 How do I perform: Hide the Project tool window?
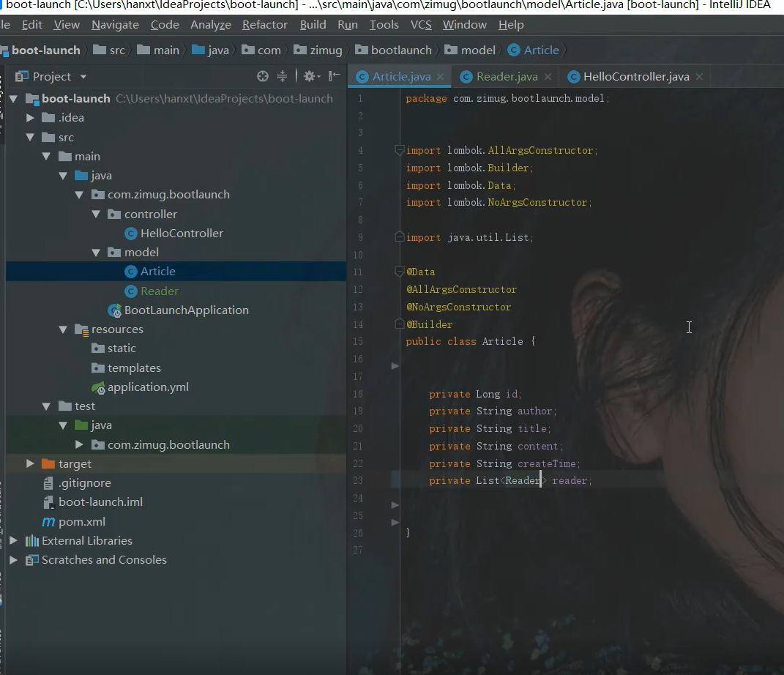(334, 76)
